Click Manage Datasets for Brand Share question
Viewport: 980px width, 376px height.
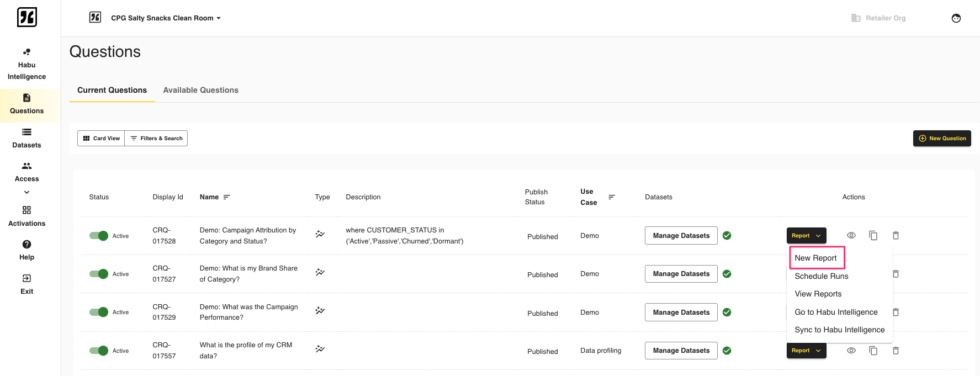[681, 274]
